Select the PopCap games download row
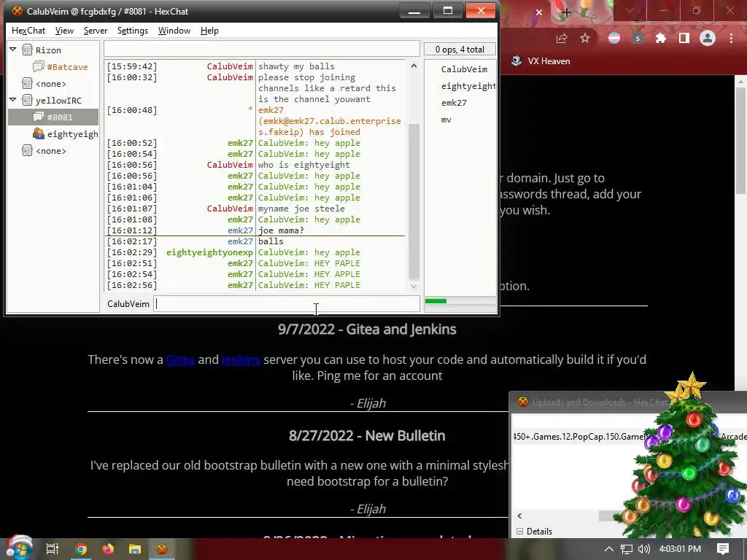 [629, 436]
